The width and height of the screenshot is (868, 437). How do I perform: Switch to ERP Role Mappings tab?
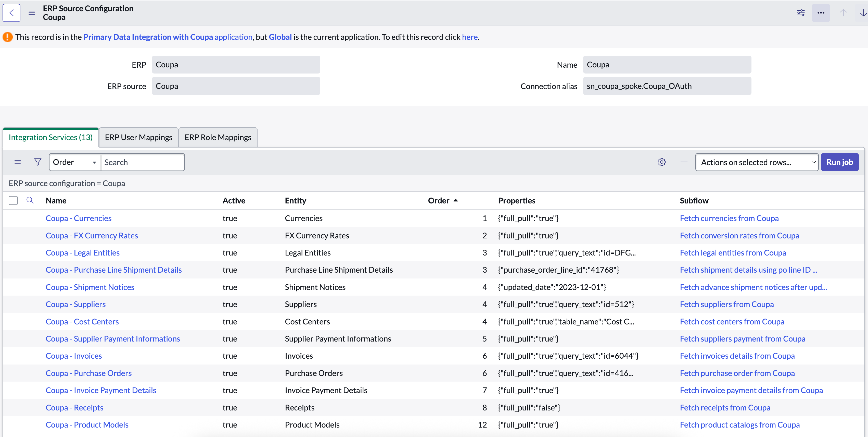point(218,137)
